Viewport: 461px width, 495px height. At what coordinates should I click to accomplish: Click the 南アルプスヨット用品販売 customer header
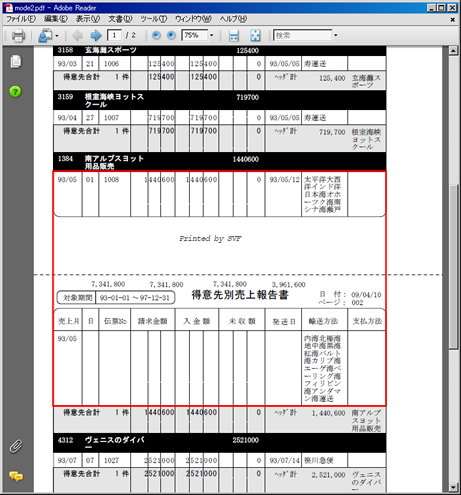pos(114,162)
